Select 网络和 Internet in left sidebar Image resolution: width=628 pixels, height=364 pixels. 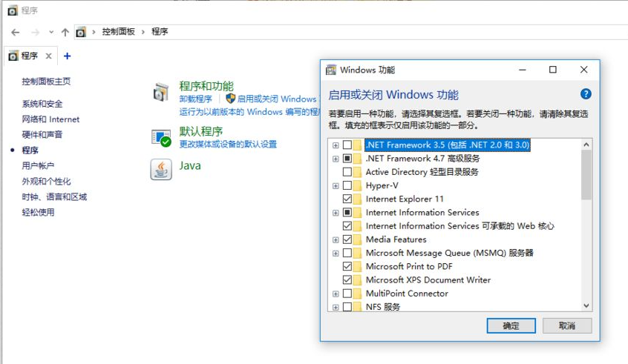pyautogui.click(x=50, y=119)
